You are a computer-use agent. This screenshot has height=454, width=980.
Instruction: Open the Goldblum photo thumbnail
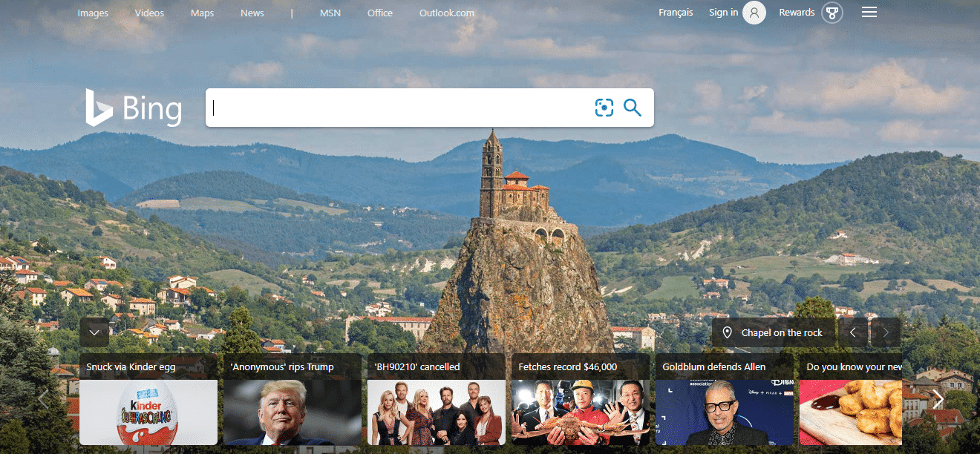point(725,412)
